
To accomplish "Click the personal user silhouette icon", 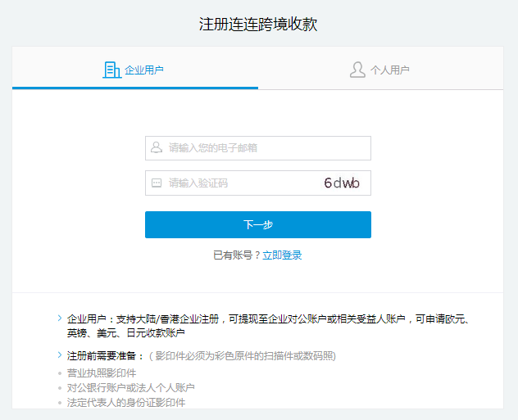I will pos(357,70).
